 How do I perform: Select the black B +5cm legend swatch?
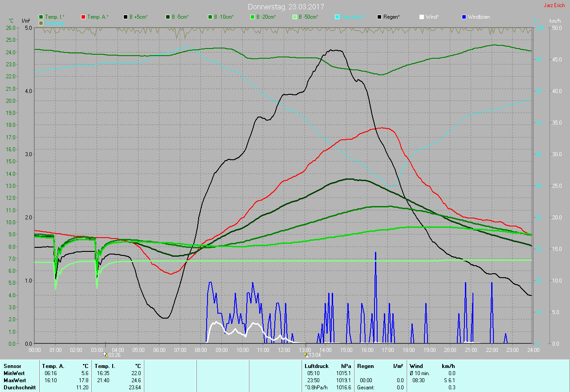pyautogui.click(x=126, y=17)
